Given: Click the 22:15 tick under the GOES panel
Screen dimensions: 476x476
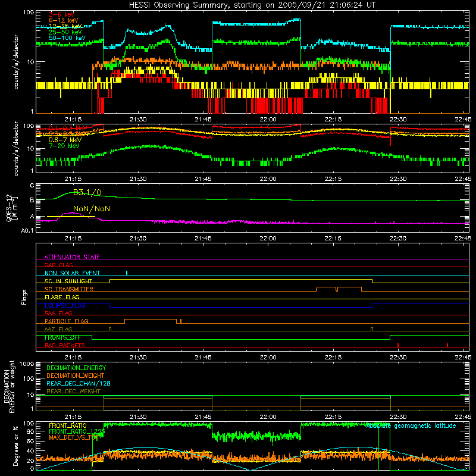Looking at the screenshot, I should click(333, 239).
